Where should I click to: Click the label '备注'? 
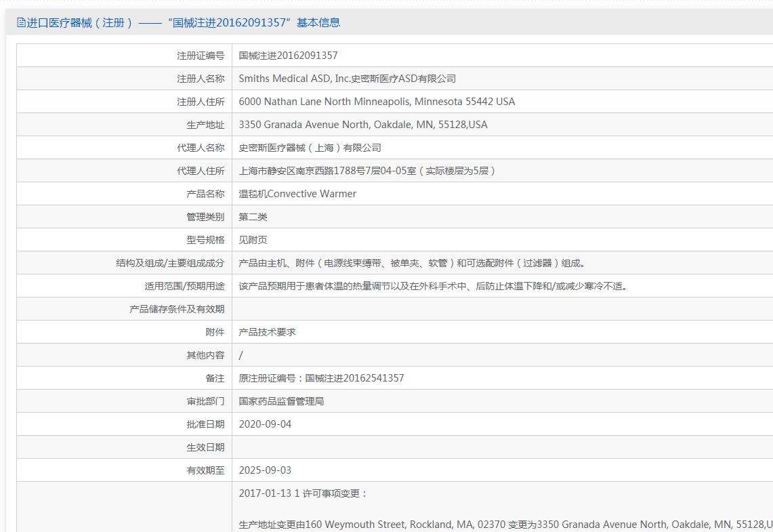(x=215, y=378)
